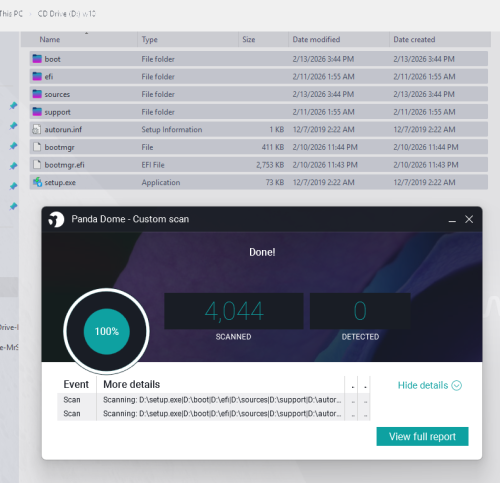The height and width of the screenshot is (483, 500).
Task: Click the autorun.inf file icon
Action: pos(37,129)
